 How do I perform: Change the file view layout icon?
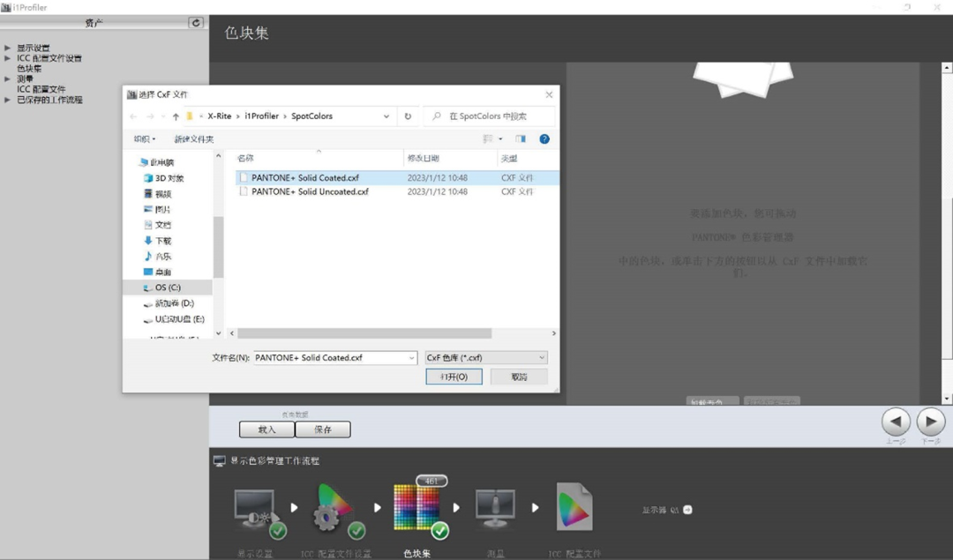[x=487, y=139]
